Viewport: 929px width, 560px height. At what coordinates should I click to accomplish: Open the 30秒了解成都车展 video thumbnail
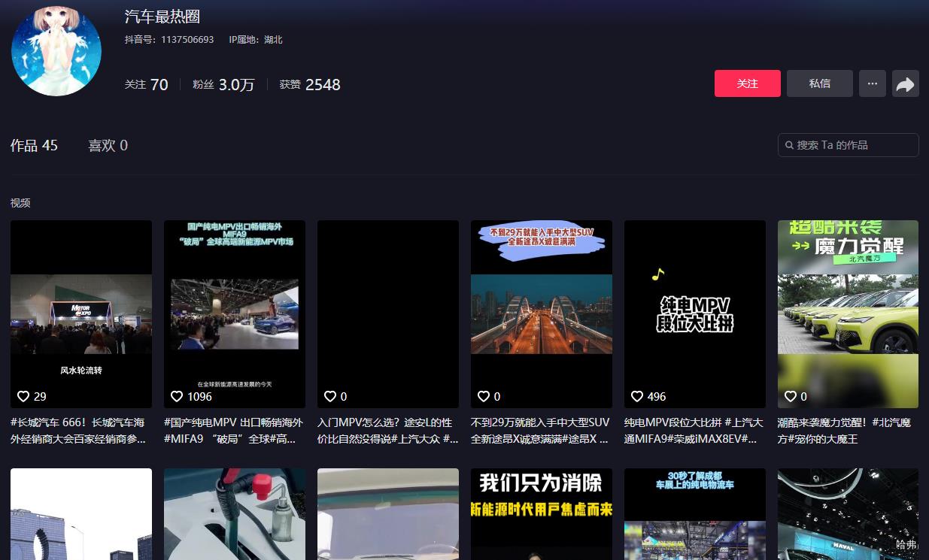tap(695, 514)
